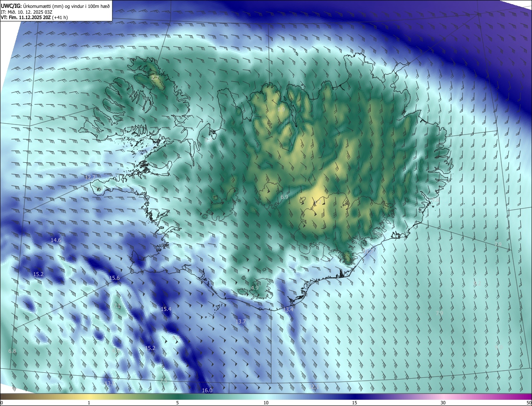Viewport: 532px width, 406px height.
Task: Click the 10 tick on the color scale
Action: [x=266, y=403]
